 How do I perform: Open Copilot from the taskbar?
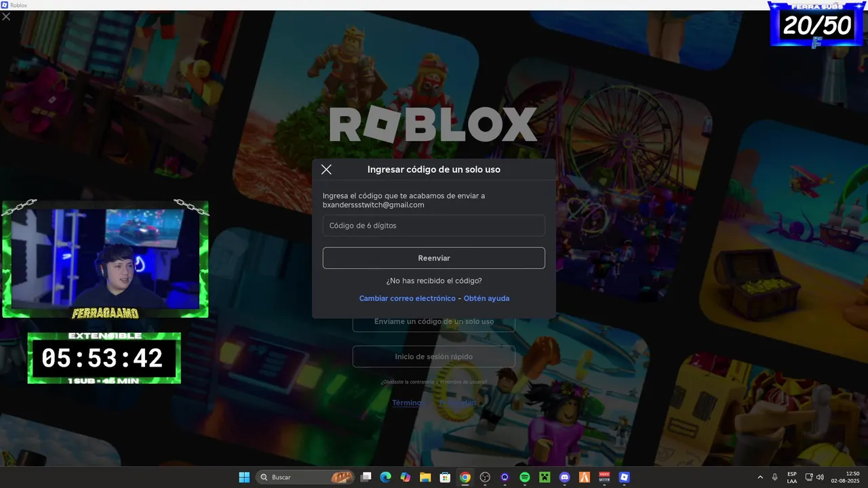click(x=406, y=477)
